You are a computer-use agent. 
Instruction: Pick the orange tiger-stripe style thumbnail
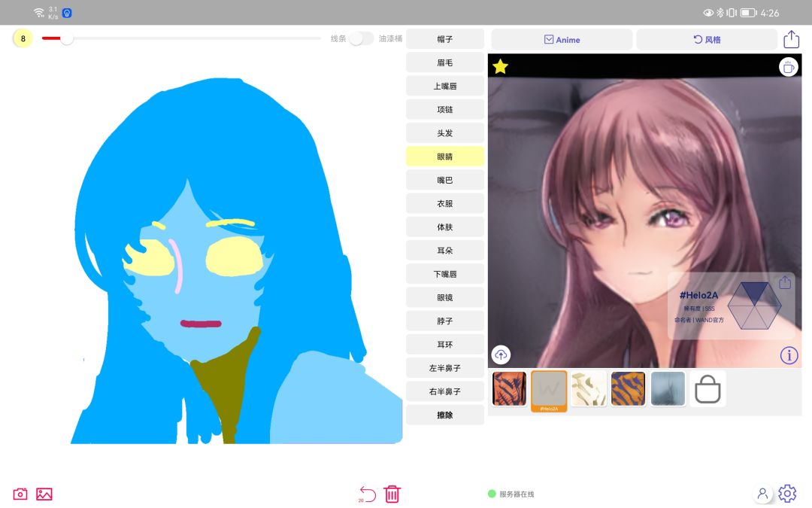(510, 389)
